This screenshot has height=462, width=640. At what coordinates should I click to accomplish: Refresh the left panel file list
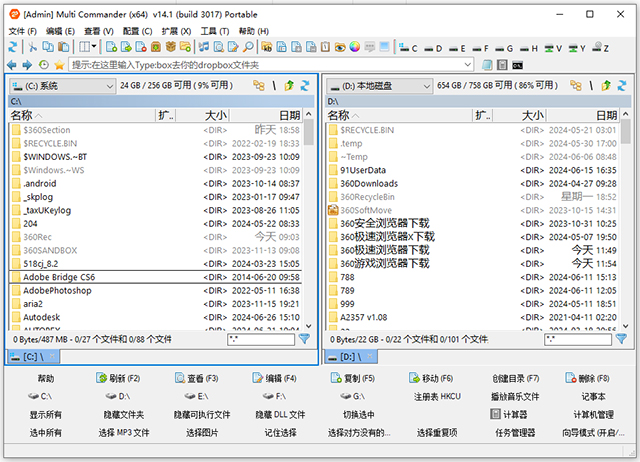[x=305, y=85]
